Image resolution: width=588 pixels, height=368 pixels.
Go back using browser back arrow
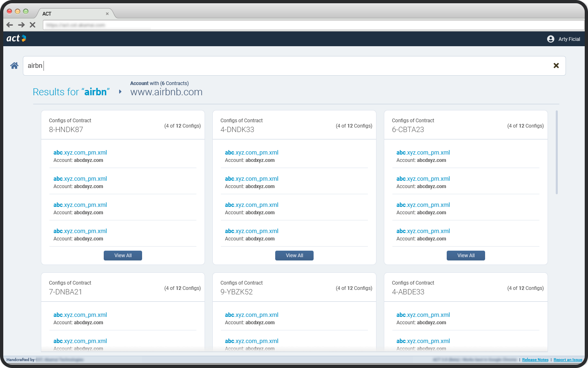10,25
